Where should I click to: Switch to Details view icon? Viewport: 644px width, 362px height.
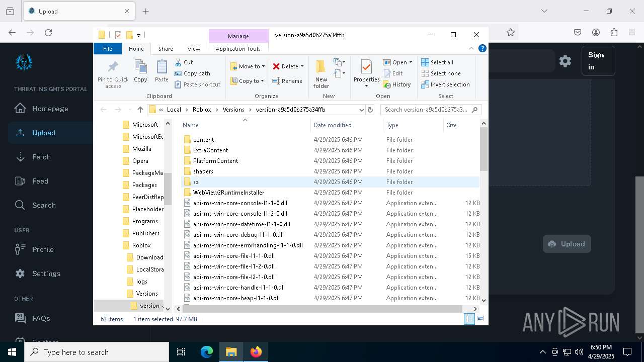(x=469, y=319)
